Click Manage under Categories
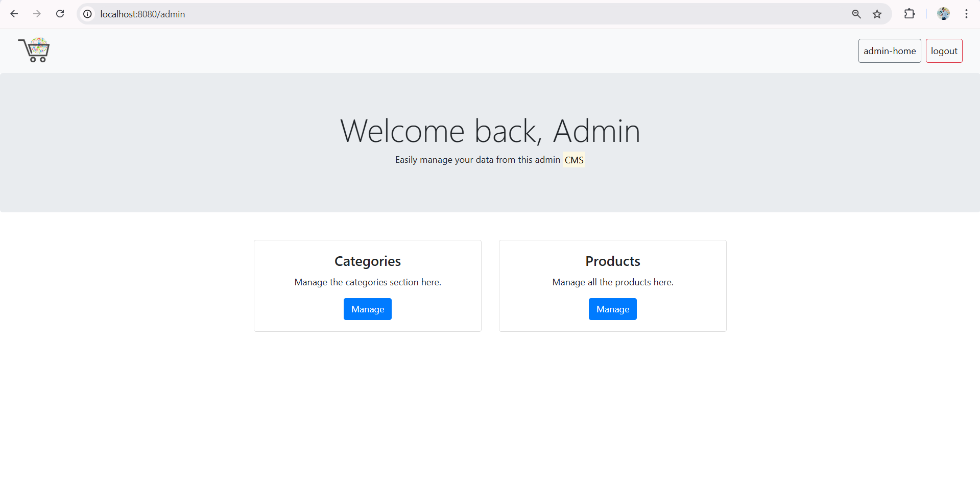This screenshot has height=491, width=980. [367, 309]
